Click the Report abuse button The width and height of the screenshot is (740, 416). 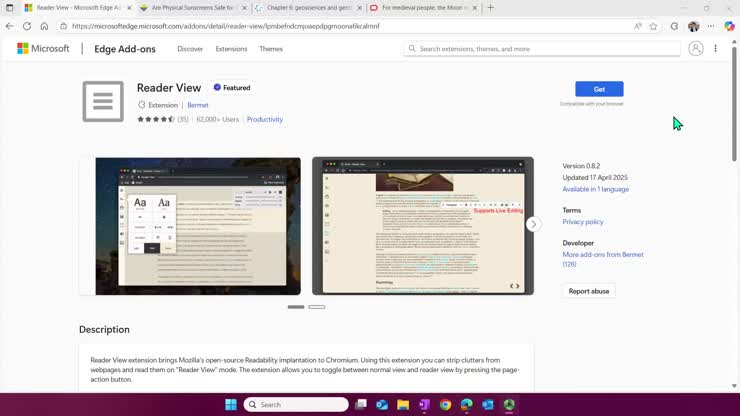589,291
